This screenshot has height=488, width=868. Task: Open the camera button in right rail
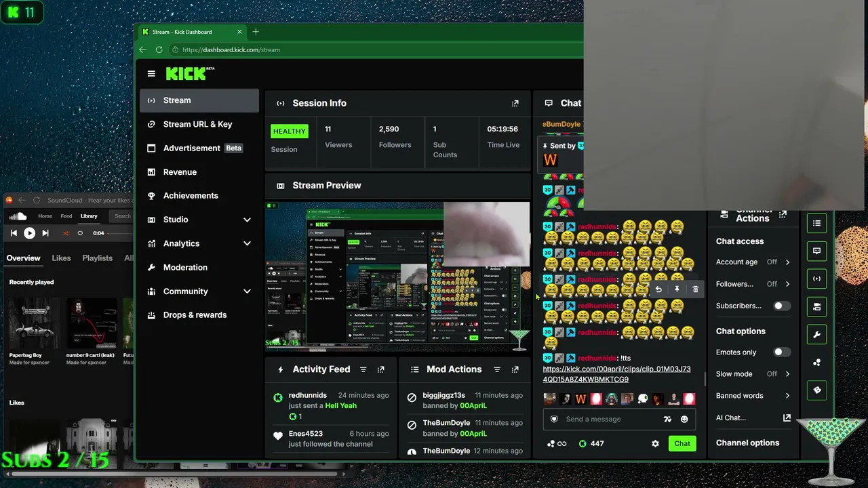click(816, 307)
